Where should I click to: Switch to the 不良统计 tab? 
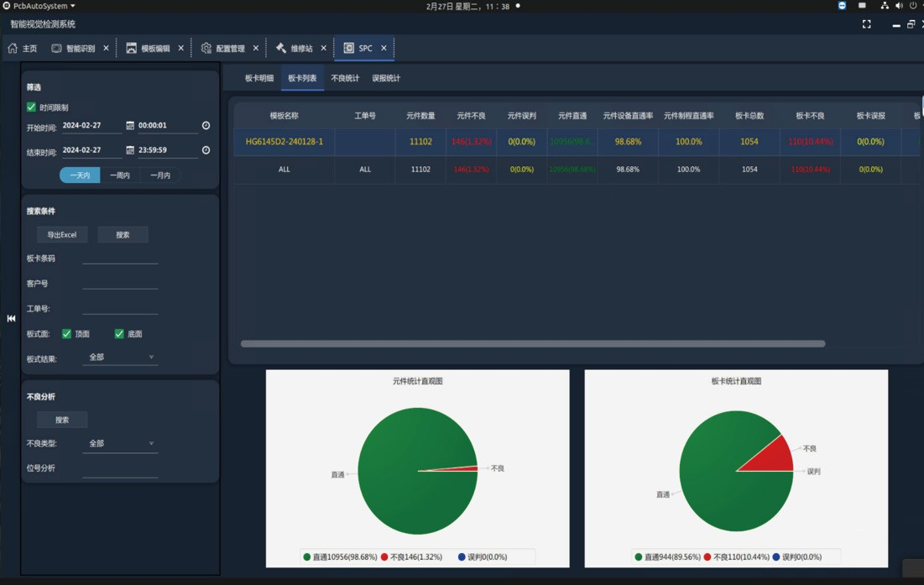coord(345,78)
